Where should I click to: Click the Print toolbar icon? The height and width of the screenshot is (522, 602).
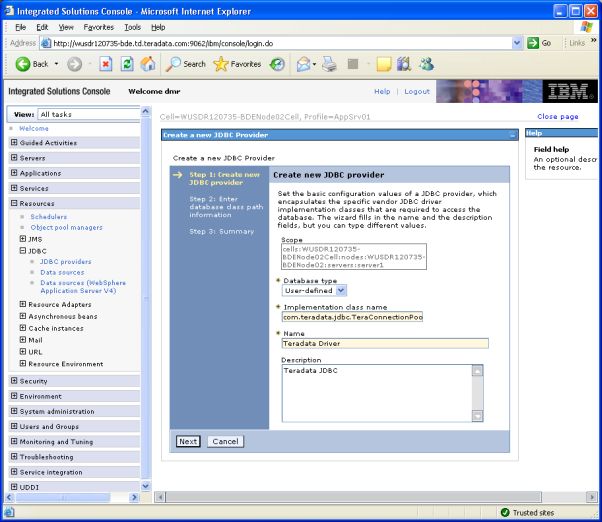[x=329, y=64]
